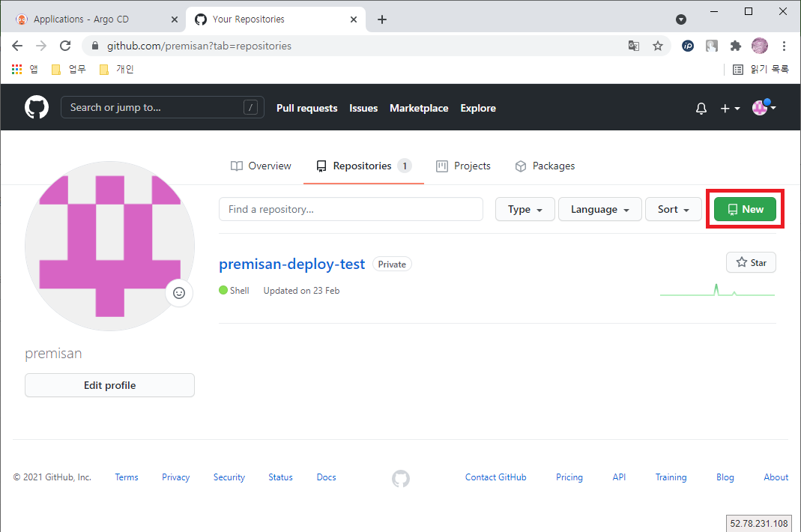The height and width of the screenshot is (532, 801).
Task: Close the Your Repositories tab
Action: pyautogui.click(x=354, y=19)
